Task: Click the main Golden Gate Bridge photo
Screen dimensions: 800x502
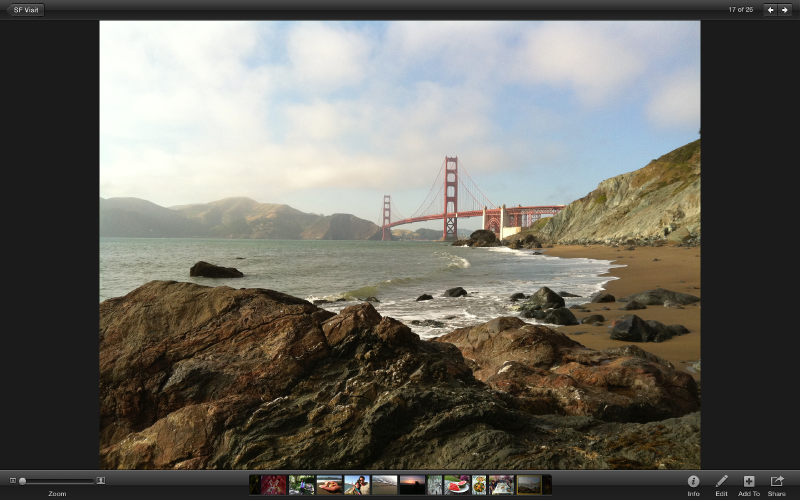Action: click(x=399, y=245)
